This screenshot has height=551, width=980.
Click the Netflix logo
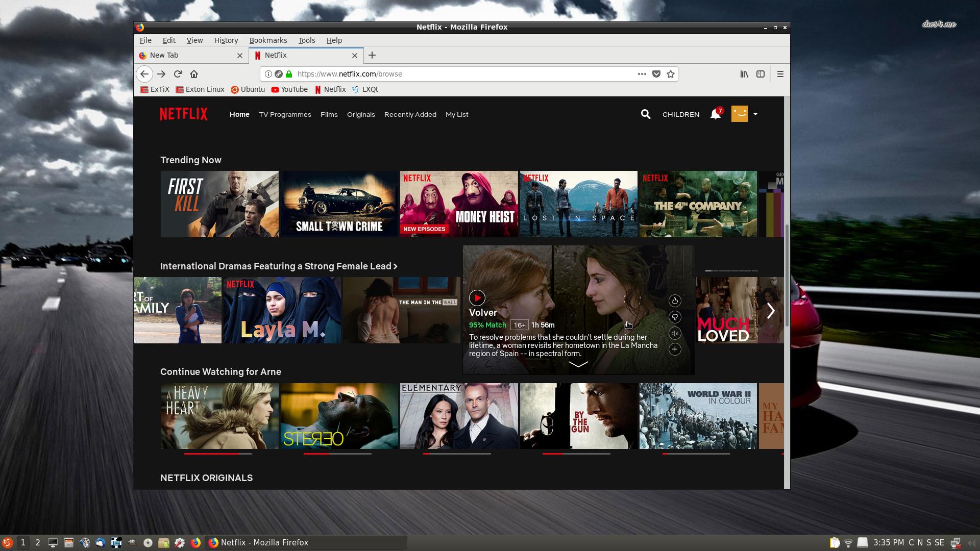click(184, 114)
